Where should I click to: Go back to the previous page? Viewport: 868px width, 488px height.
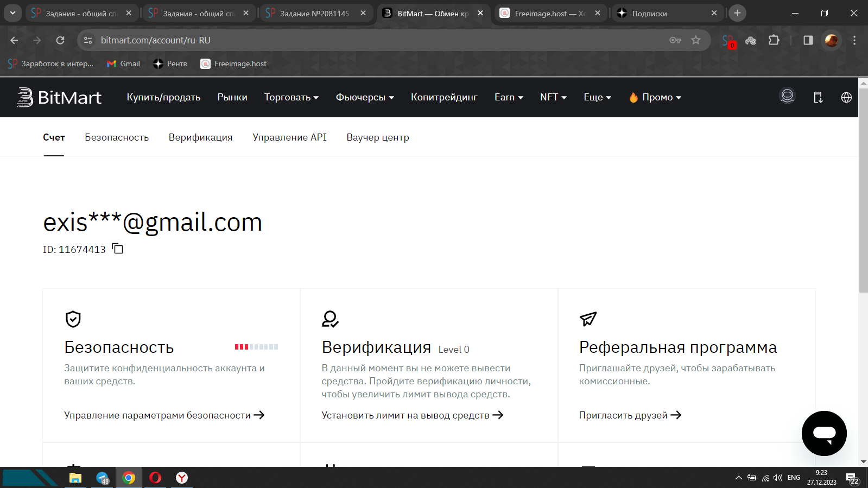[x=14, y=40]
